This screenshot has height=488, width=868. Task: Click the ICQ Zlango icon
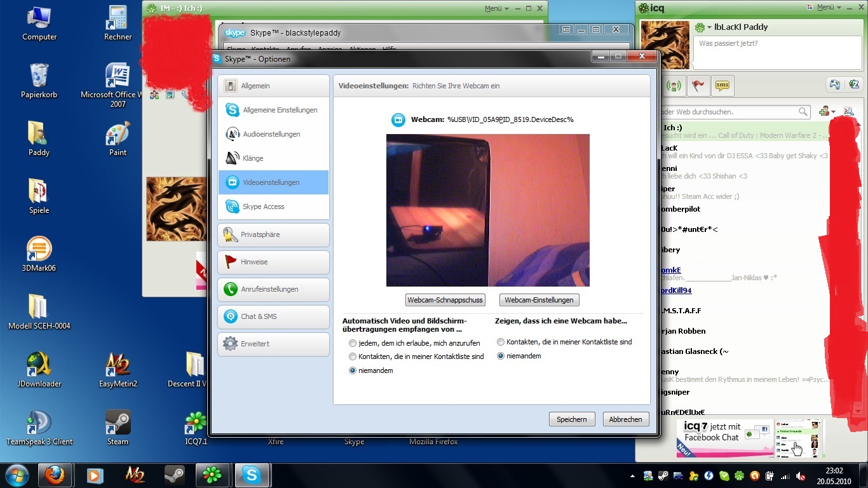(853, 85)
